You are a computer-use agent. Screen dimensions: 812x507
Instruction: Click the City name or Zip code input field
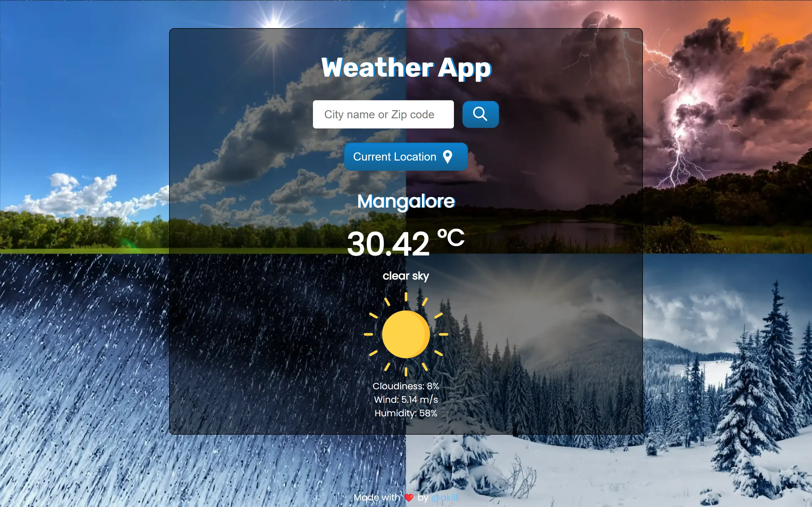click(383, 114)
